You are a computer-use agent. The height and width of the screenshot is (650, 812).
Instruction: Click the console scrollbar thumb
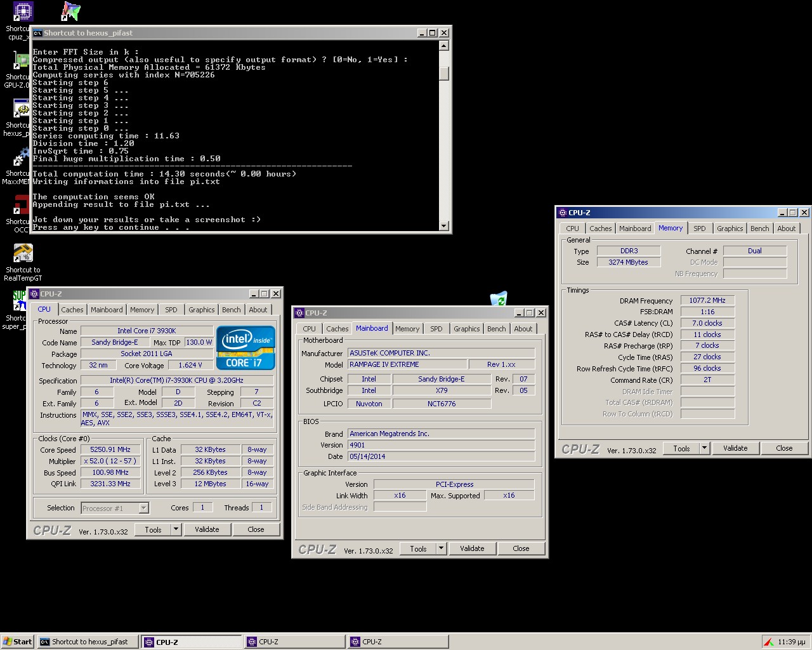(444, 74)
